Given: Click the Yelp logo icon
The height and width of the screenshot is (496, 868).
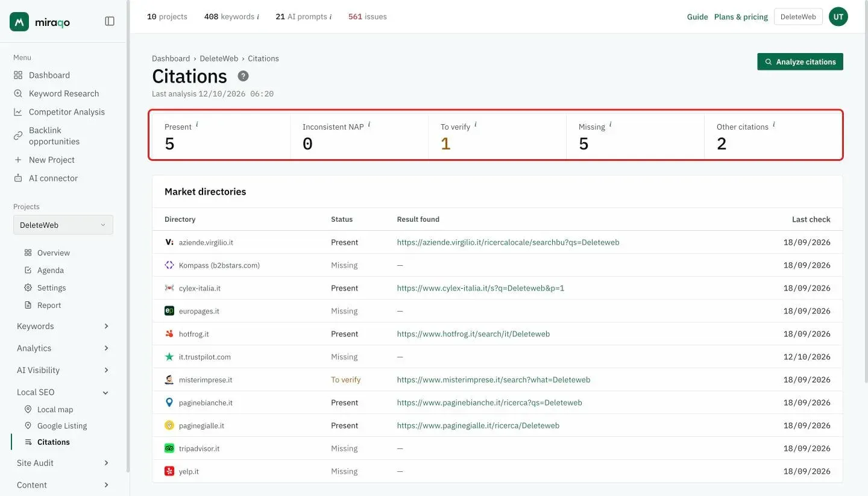Looking at the screenshot, I should [169, 471].
